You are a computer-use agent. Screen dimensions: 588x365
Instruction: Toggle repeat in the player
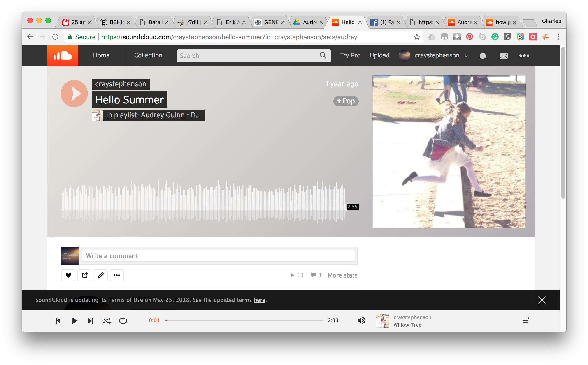point(123,321)
